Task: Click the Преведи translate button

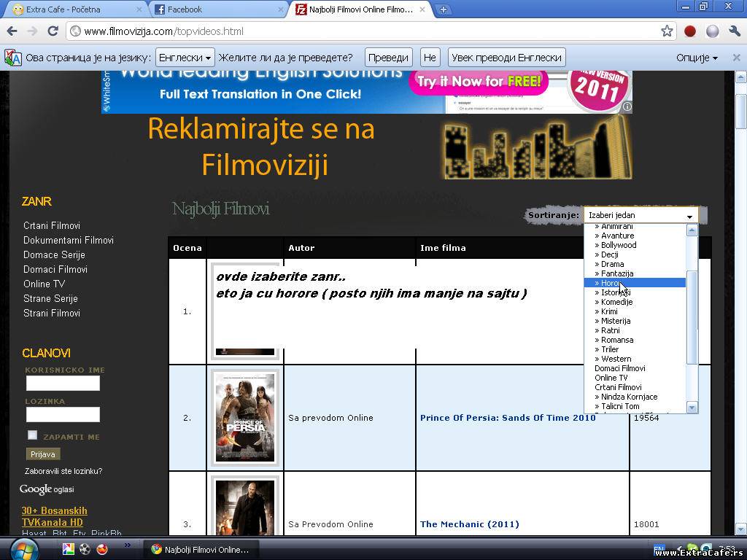Action: (388, 58)
